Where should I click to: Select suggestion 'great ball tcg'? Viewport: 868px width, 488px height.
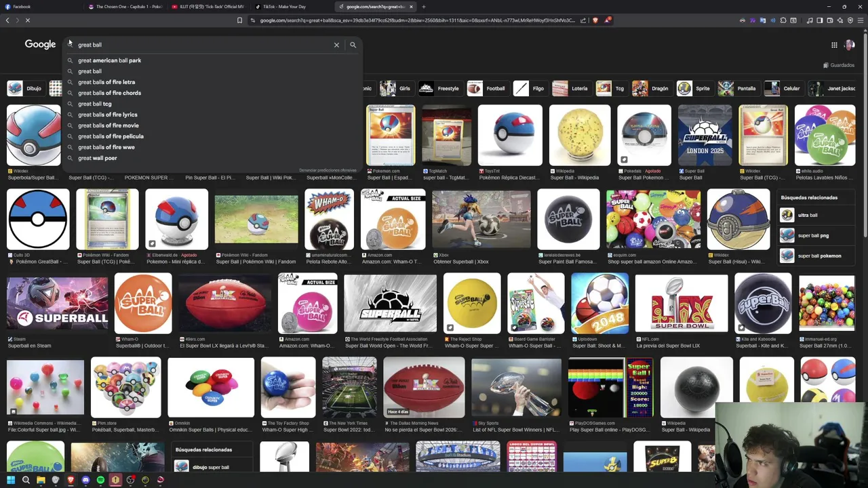(x=212, y=104)
